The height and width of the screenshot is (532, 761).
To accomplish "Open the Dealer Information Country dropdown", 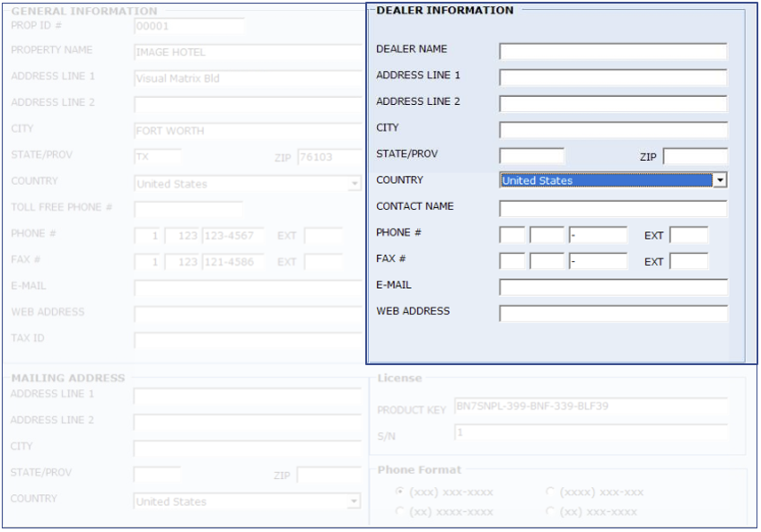I will (719, 180).
